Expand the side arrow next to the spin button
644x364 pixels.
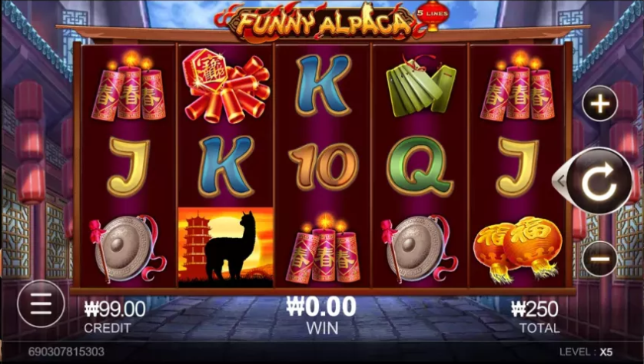click(x=559, y=180)
